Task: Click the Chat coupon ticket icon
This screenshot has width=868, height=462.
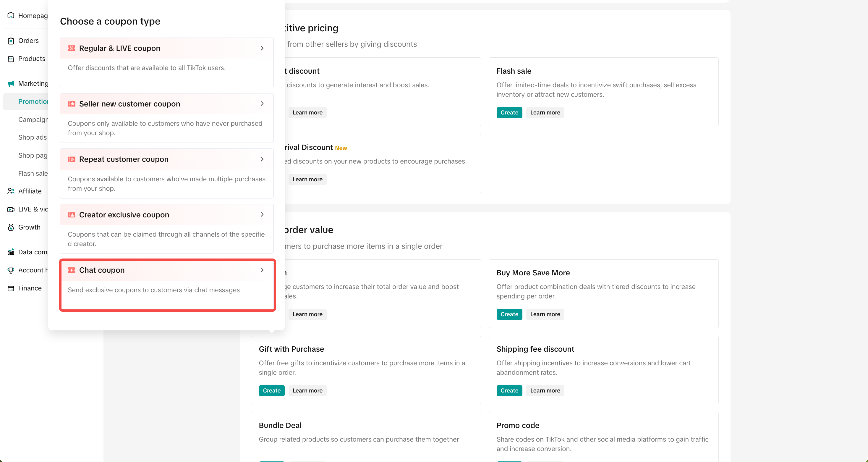Action: [x=72, y=270]
